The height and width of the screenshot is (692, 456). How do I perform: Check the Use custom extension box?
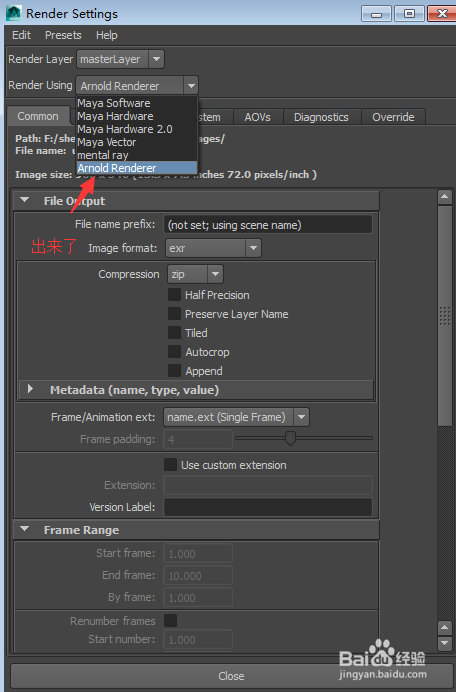pos(170,464)
